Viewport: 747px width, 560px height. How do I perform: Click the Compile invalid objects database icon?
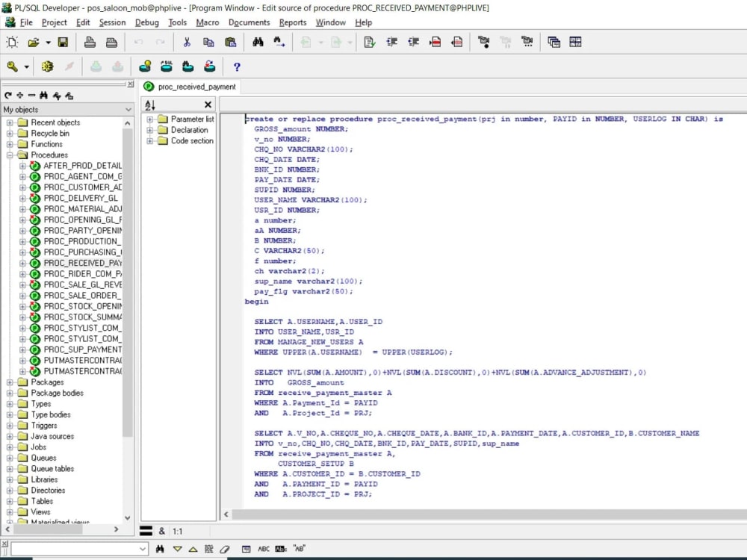click(x=210, y=66)
